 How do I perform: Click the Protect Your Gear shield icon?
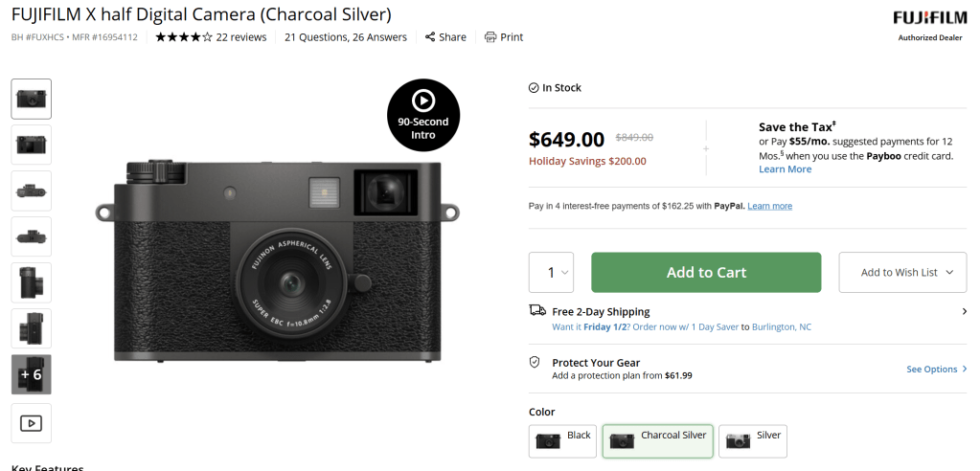coord(536,363)
